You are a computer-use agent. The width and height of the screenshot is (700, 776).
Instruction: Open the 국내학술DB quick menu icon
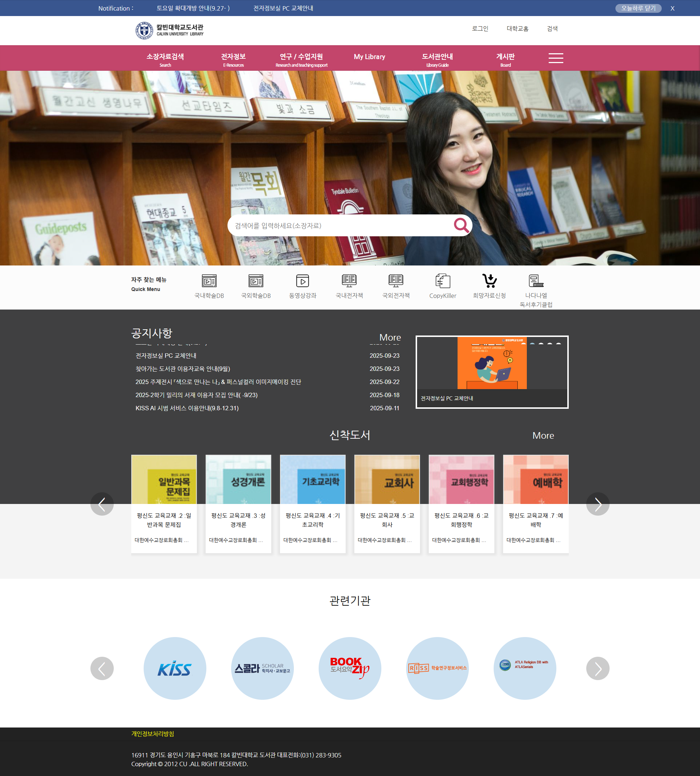coord(209,281)
